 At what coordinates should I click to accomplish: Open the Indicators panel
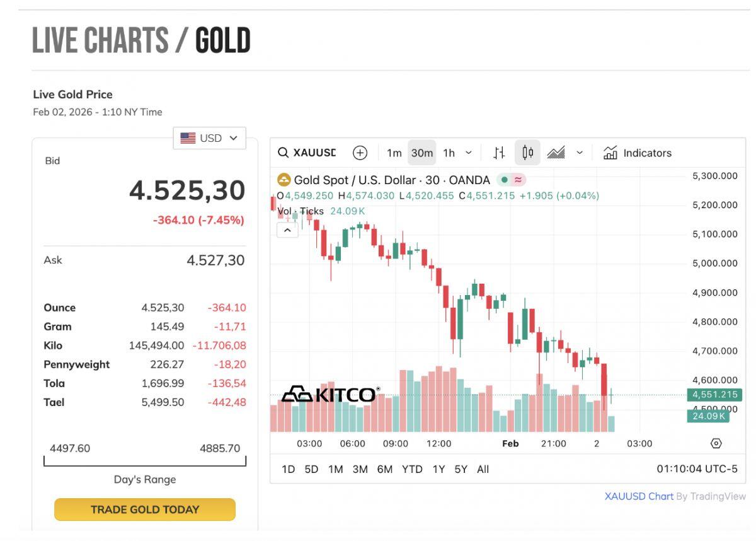[x=638, y=153]
